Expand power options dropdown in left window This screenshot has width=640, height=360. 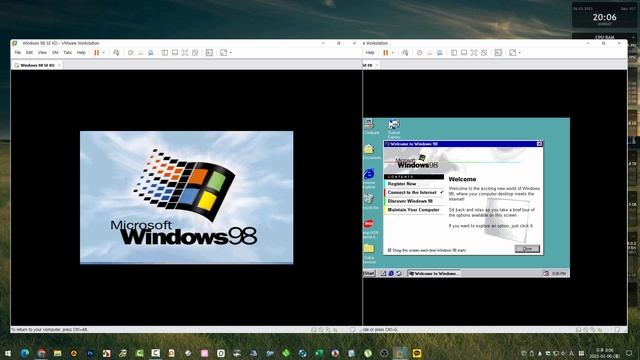103,53
